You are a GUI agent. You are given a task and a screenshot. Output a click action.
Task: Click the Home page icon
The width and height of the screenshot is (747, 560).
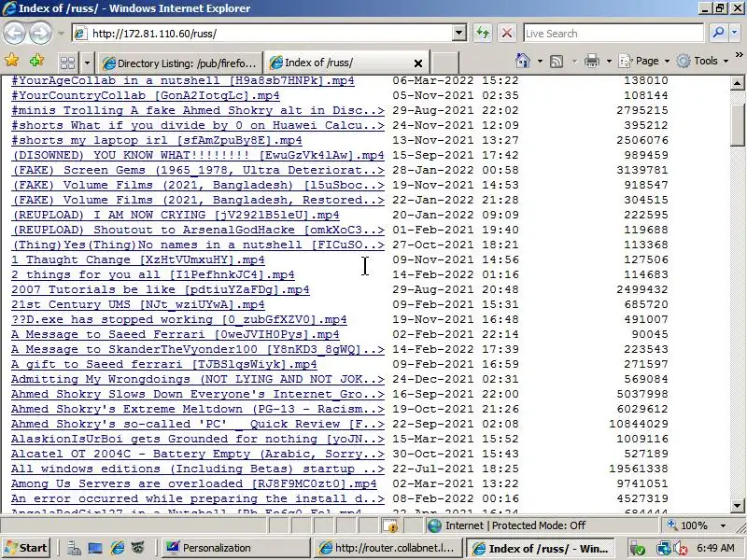click(x=523, y=61)
